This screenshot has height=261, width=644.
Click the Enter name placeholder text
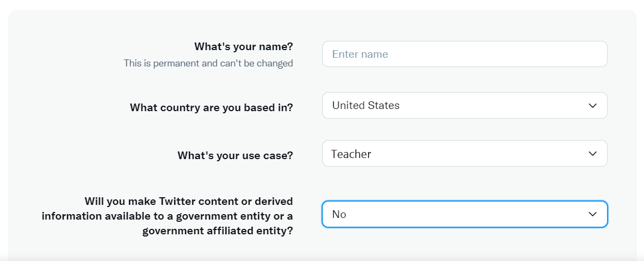360,54
